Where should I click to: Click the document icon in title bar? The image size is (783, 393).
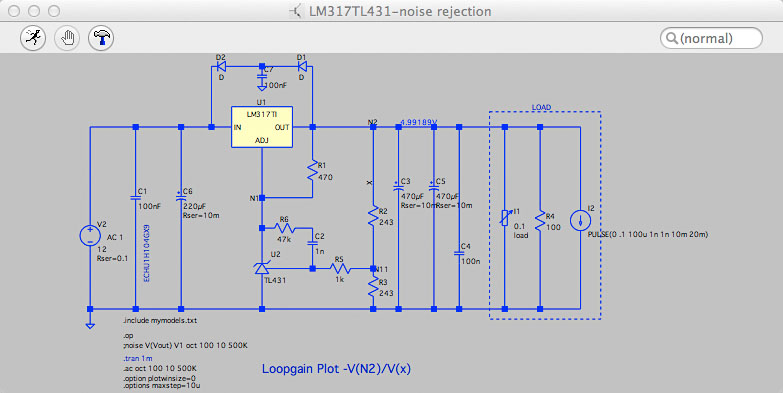click(296, 11)
